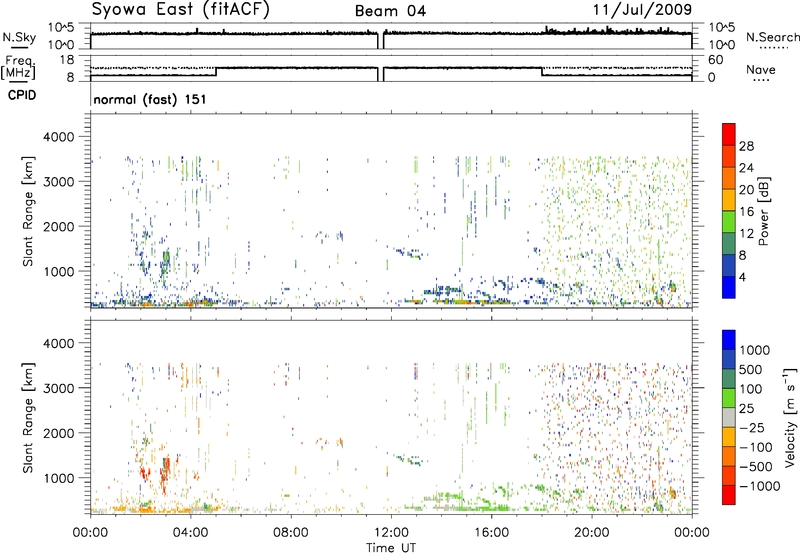
Task: Click the "24" label on Power colorbar
Action: click(x=746, y=168)
